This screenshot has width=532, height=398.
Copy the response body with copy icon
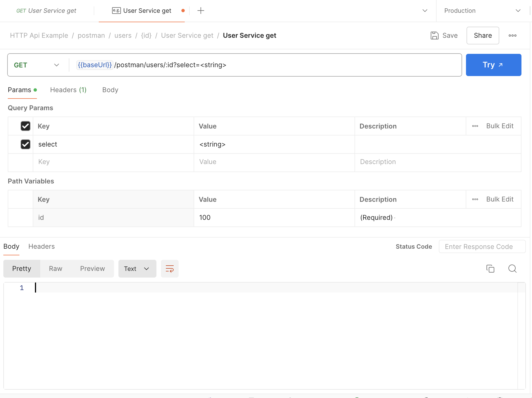[490, 269]
